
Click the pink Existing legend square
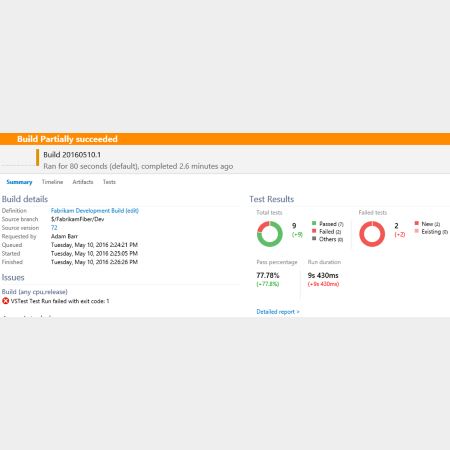pos(417,231)
